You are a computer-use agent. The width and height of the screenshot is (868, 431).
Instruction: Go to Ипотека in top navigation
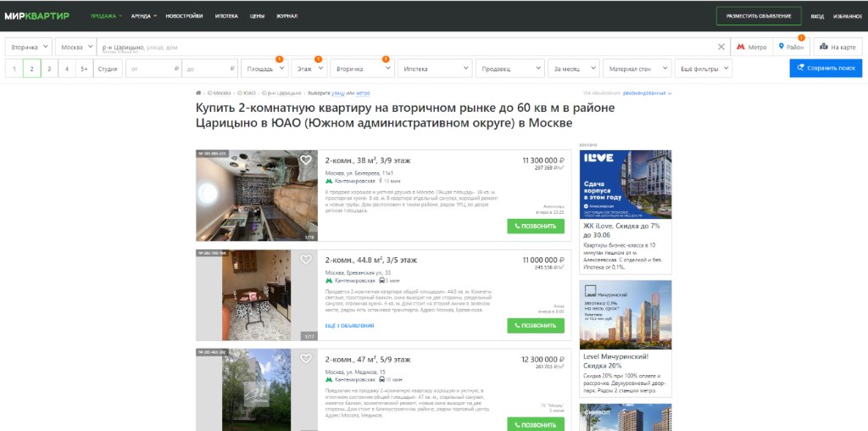click(226, 16)
